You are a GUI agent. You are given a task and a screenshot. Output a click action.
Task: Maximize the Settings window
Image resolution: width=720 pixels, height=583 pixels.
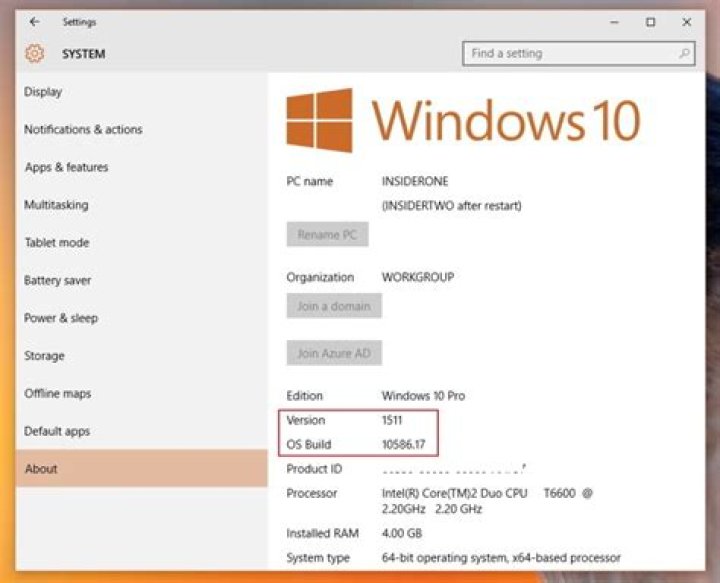(x=650, y=21)
